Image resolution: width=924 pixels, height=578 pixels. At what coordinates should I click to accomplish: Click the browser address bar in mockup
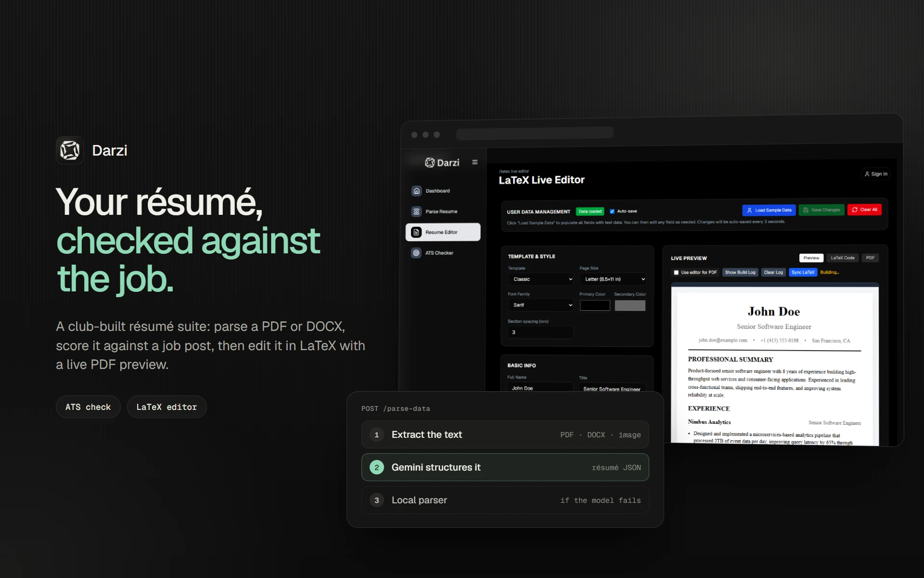click(535, 133)
